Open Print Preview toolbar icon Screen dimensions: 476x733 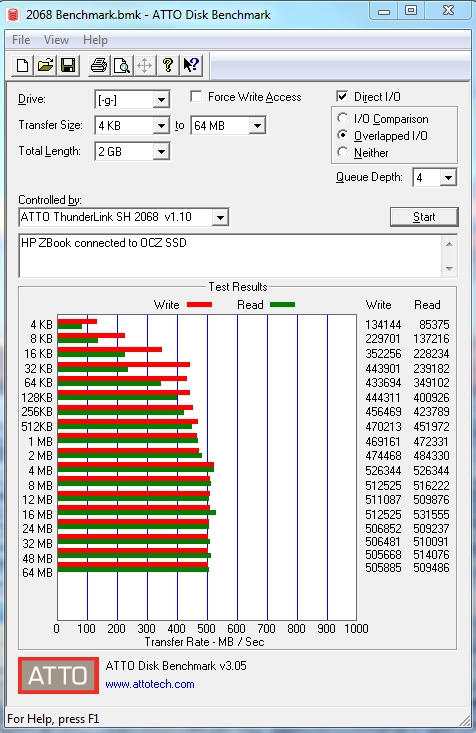122,65
